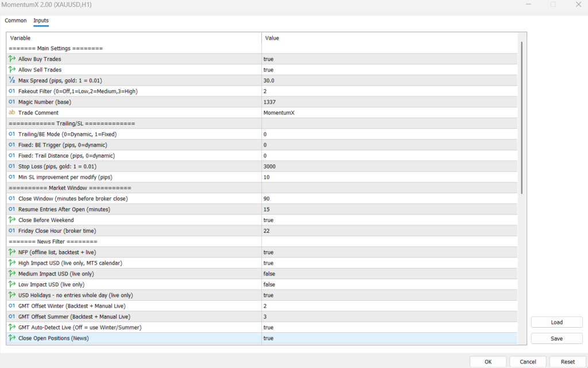Viewport: 588px width, 368px height.
Task: Click the boolean icon beside Medium Impact USD
Action: click(12, 274)
